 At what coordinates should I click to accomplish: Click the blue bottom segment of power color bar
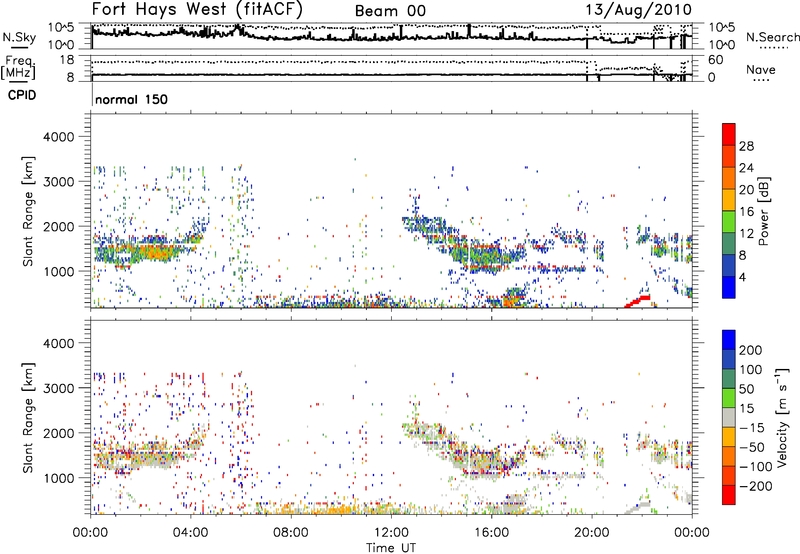coord(729,287)
